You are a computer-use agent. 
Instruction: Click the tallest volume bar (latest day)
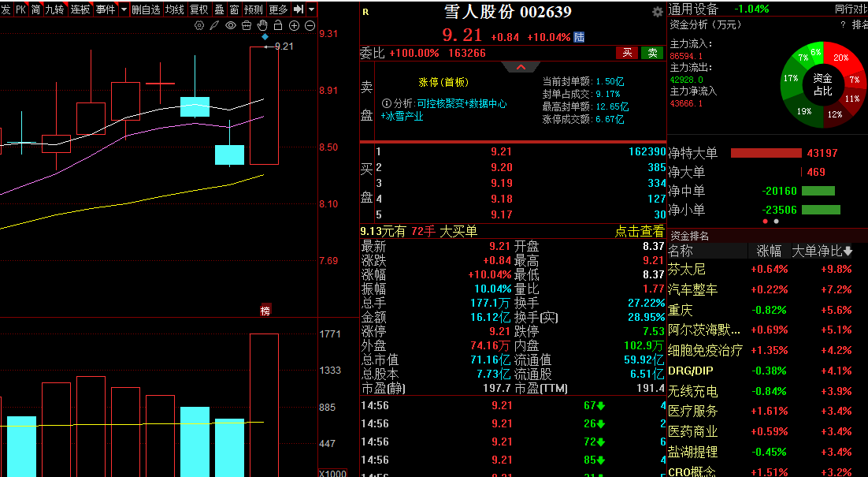[x=264, y=405]
